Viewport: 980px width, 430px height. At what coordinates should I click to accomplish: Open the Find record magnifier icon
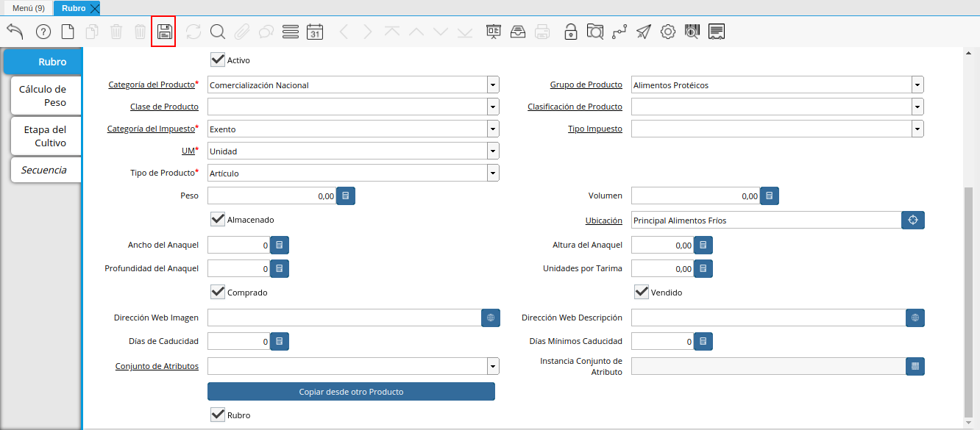[217, 32]
